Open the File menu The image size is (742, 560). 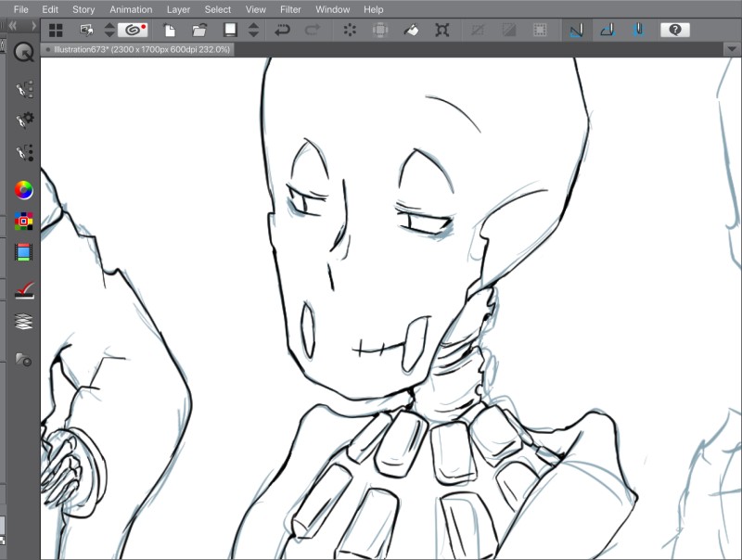pos(20,9)
